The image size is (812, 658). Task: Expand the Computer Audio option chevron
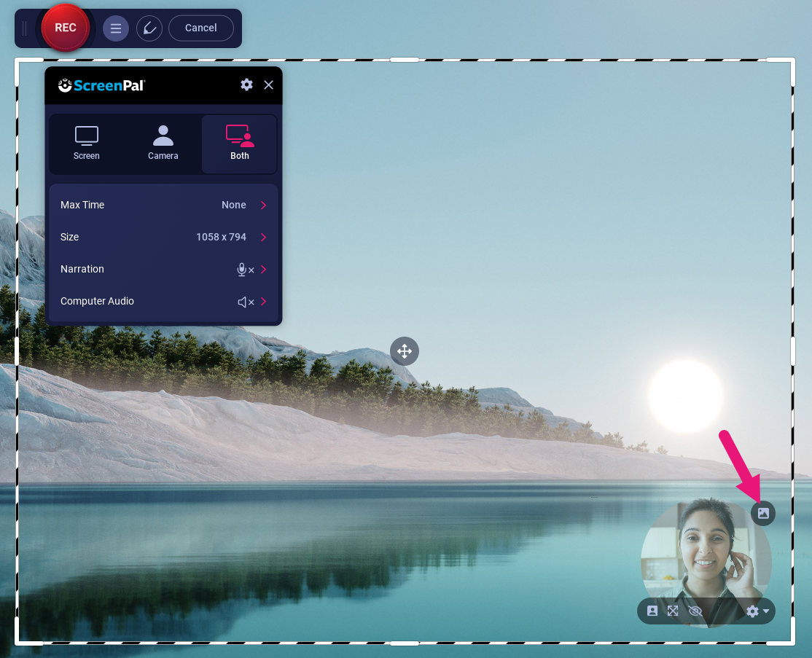click(264, 301)
